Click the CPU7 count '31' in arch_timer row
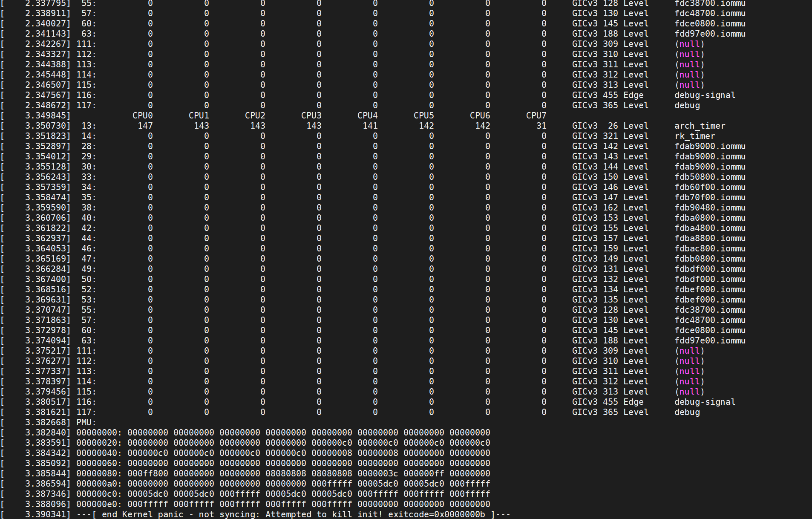This screenshot has width=812, height=519. [x=541, y=126]
